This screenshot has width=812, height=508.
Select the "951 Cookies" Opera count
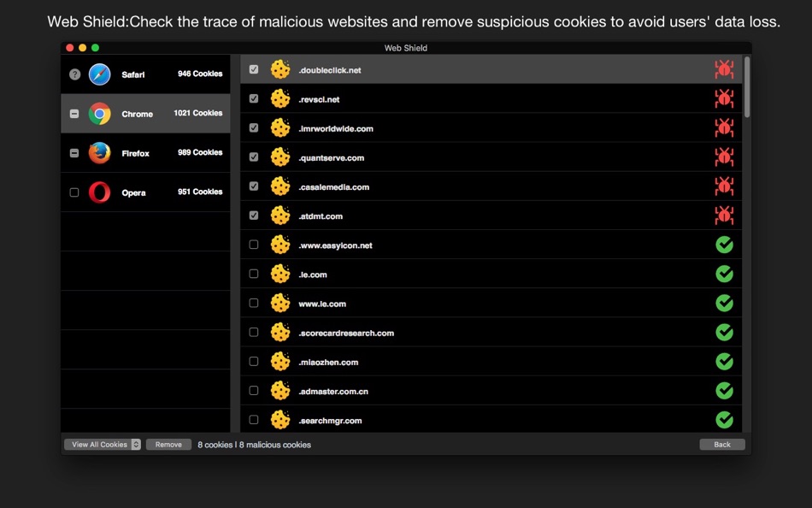pos(200,192)
